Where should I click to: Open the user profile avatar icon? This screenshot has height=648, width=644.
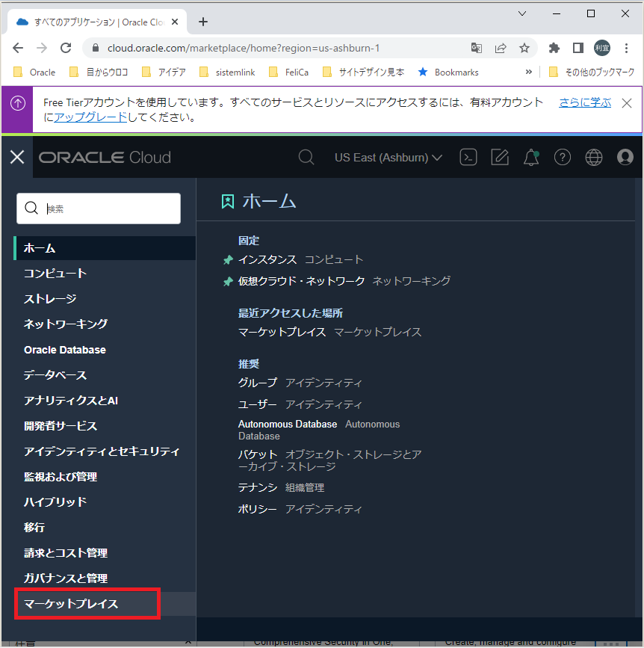point(625,158)
